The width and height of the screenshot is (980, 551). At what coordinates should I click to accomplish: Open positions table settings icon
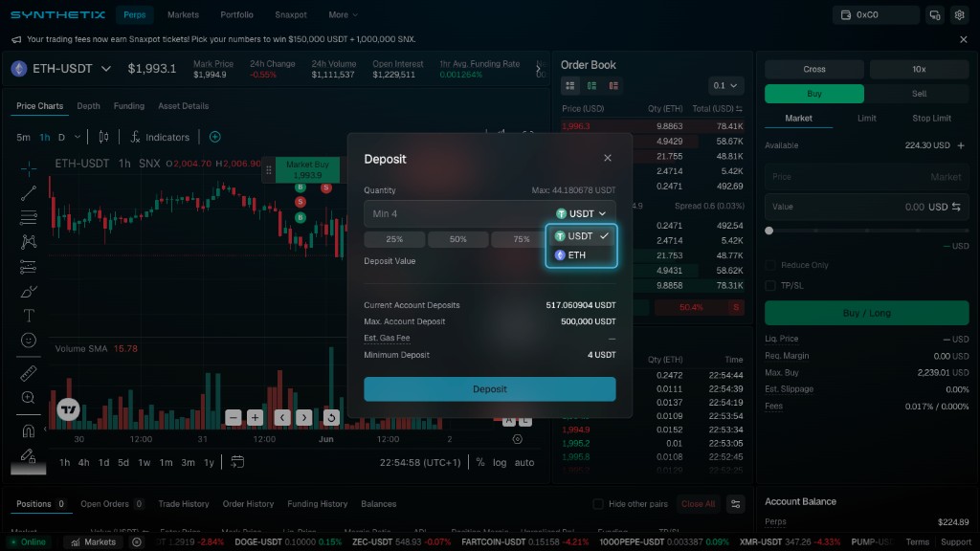pyautogui.click(x=736, y=504)
